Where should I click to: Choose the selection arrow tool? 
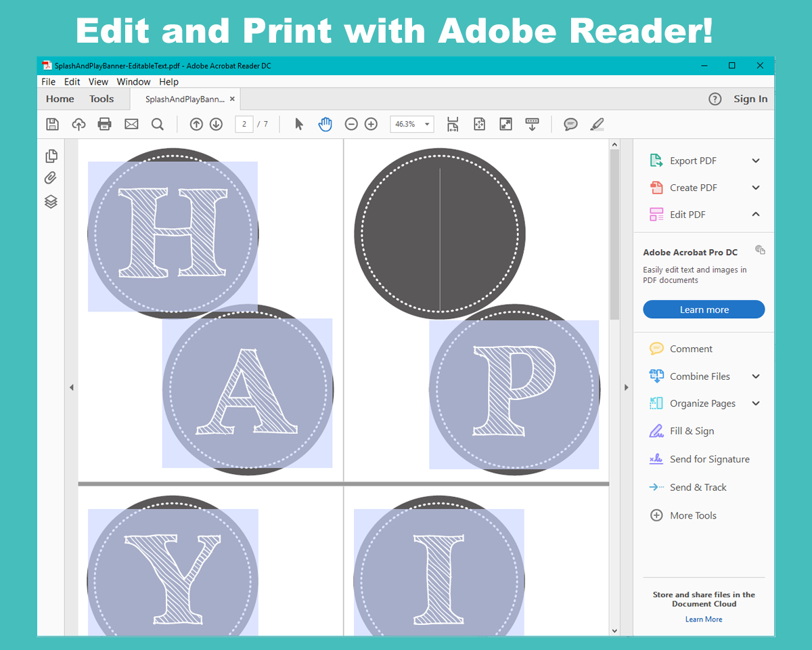(x=299, y=124)
